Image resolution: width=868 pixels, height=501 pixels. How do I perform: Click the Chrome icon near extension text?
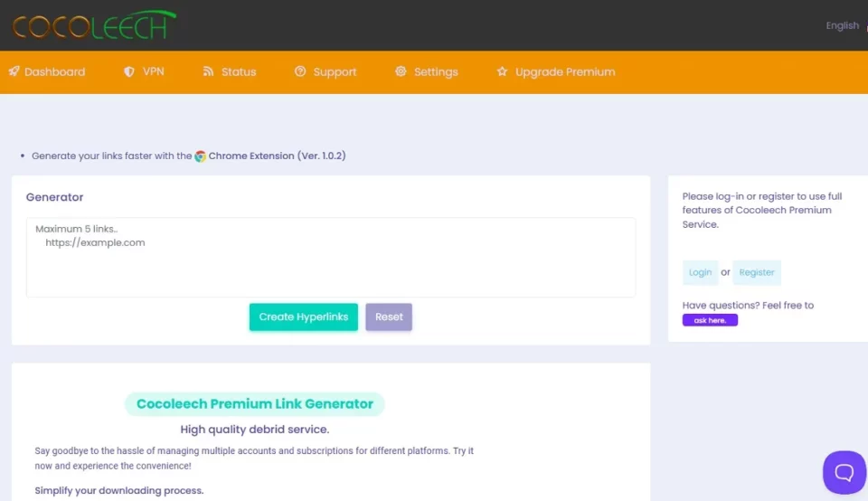pyautogui.click(x=201, y=156)
